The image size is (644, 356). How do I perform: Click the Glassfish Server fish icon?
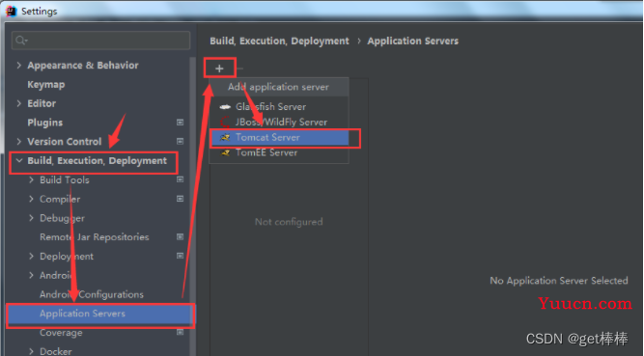(225, 107)
